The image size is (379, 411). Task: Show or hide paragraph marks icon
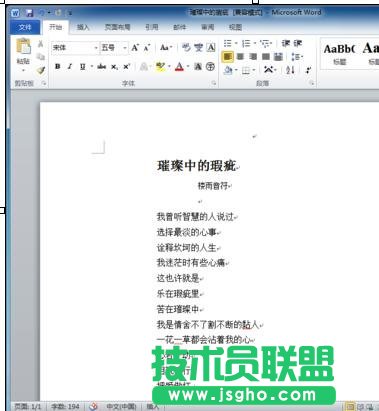(x=308, y=70)
